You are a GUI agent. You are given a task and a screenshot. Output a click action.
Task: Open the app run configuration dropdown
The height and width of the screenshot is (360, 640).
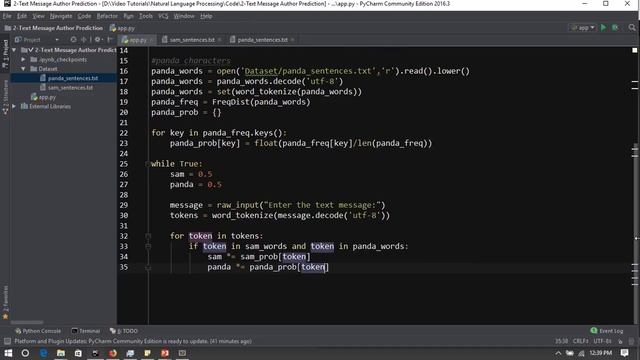(582, 27)
